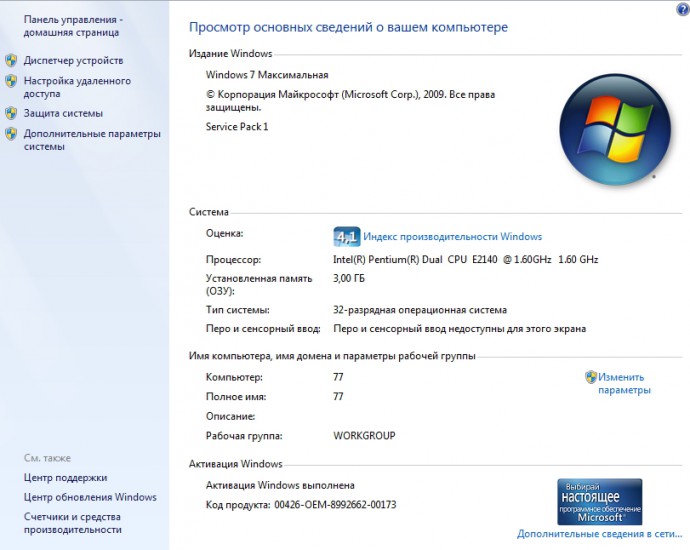Open Панель управления домашняя страница
Viewport: 690px width, 550px height.
[x=73, y=26]
